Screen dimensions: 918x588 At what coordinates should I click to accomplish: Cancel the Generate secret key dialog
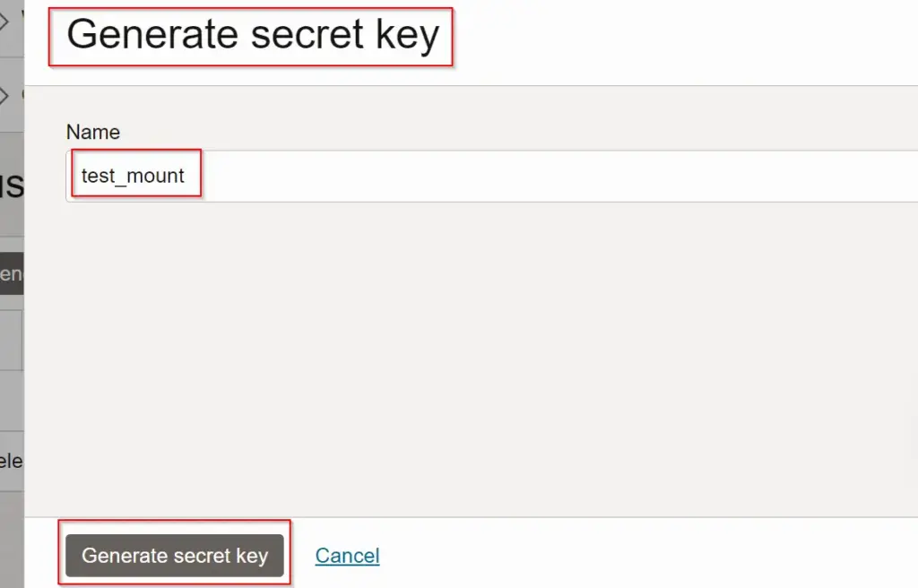click(x=347, y=556)
